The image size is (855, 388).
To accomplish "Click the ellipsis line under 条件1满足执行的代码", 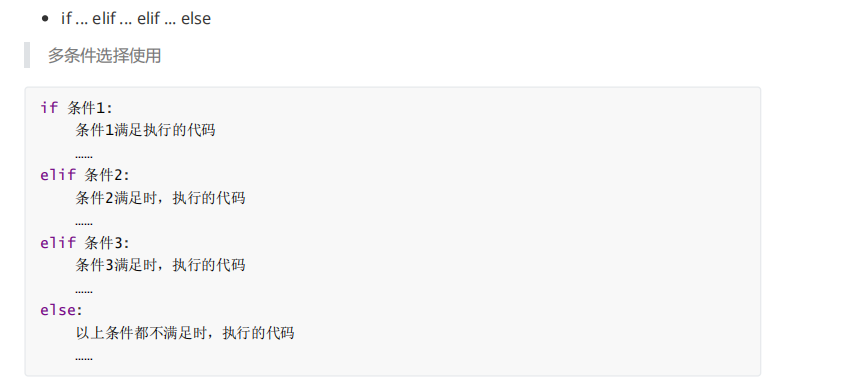I will click(x=84, y=156).
